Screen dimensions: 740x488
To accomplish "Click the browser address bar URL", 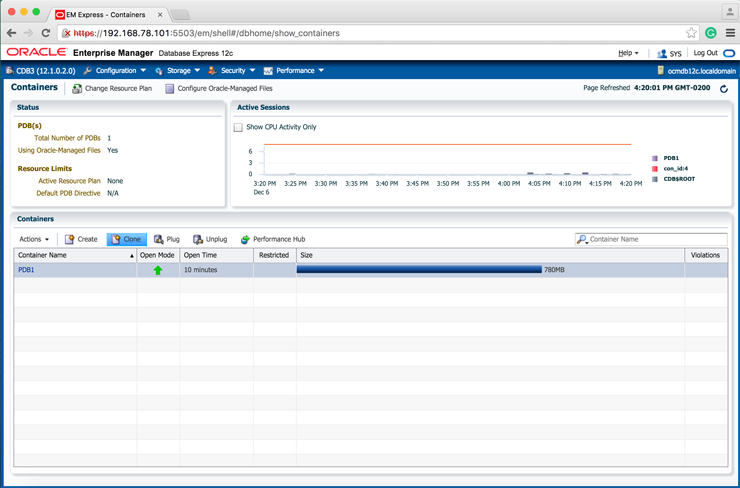I will pos(207,33).
